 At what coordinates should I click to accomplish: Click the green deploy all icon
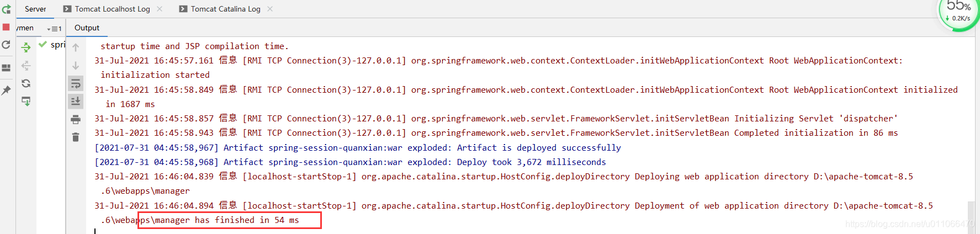pos(26,47)
